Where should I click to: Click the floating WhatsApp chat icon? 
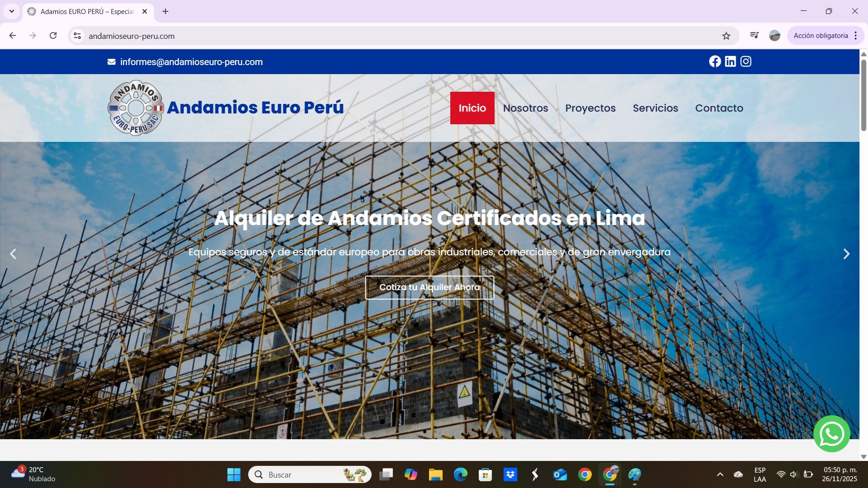click(x=831, y=434)
